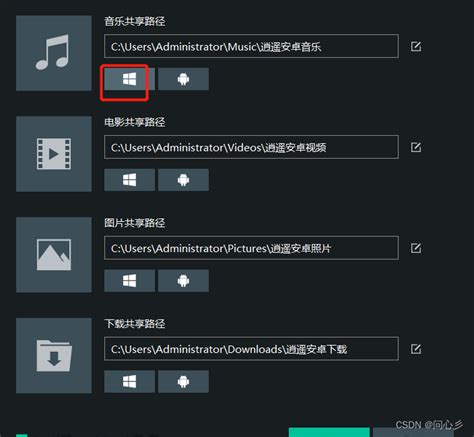This screenshot has height=437, width=474.
Task: Edit the music share path
Action: pos(416,46)
